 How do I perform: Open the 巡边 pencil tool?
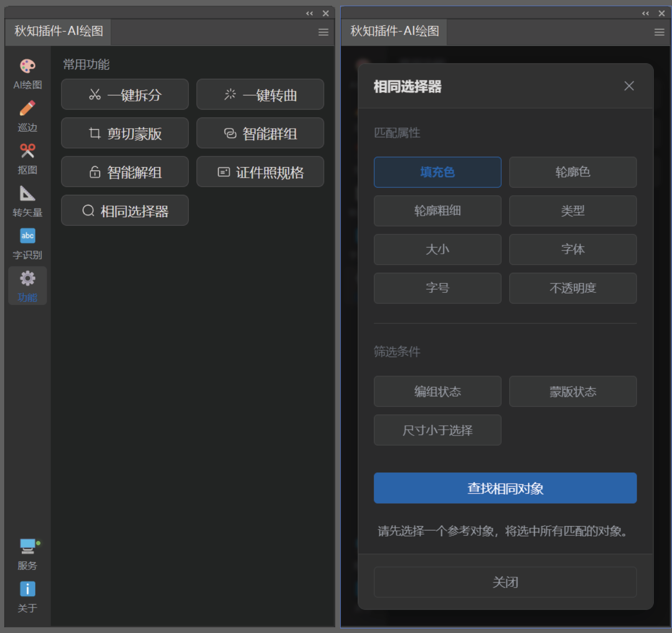point(27,111)
